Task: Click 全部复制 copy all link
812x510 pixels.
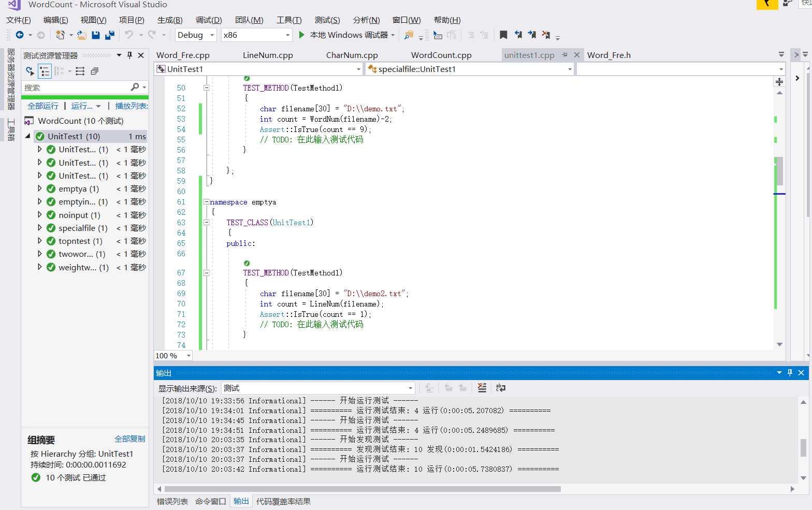Action: coord(130,439)
